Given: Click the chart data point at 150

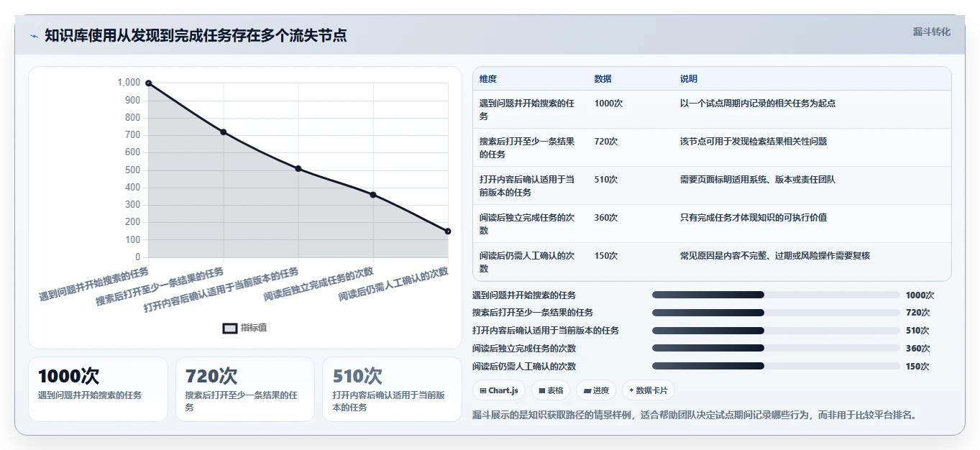Looking at the screenshot, I should [x=448, y=231].
